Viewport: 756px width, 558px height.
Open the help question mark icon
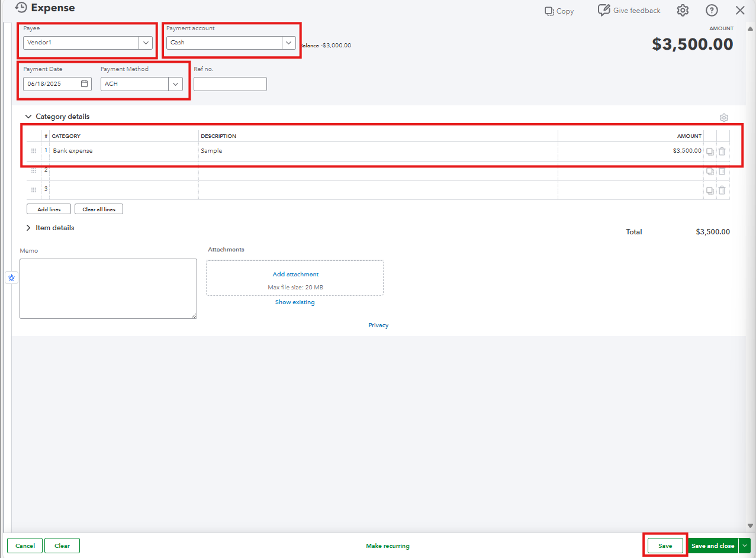pos(712,10)
